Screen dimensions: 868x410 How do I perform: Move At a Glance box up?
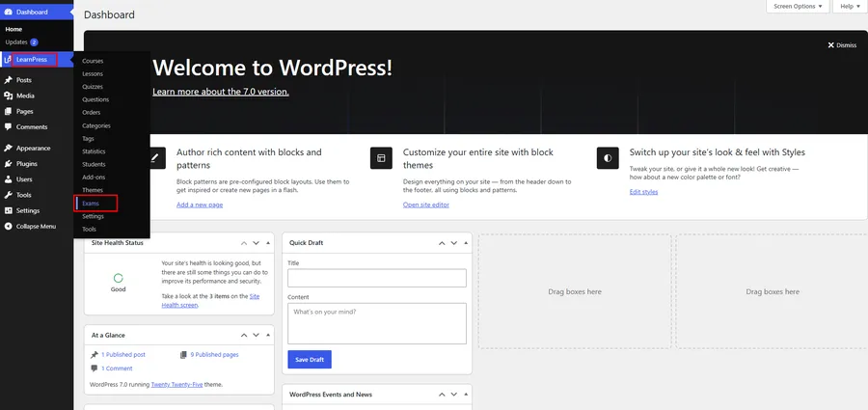click(244, 335)
